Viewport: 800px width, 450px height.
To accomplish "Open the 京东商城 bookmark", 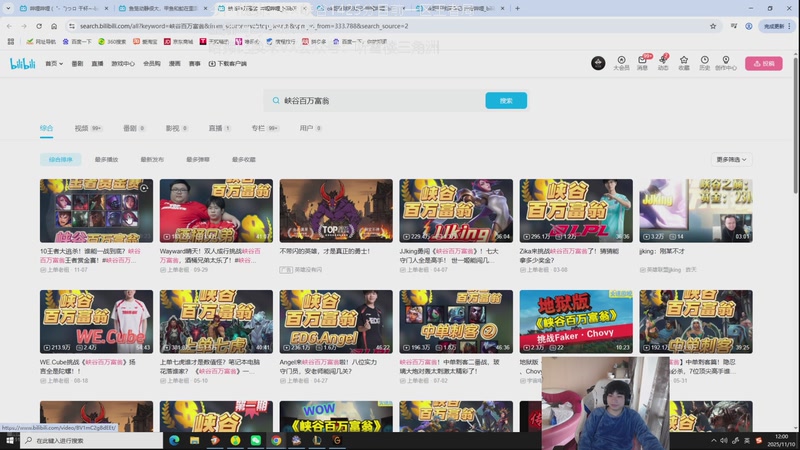I will click(179, 41).
